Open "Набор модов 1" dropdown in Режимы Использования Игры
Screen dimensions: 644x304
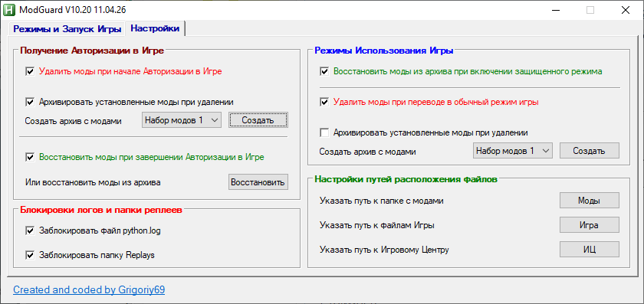[x=513, y=151]
